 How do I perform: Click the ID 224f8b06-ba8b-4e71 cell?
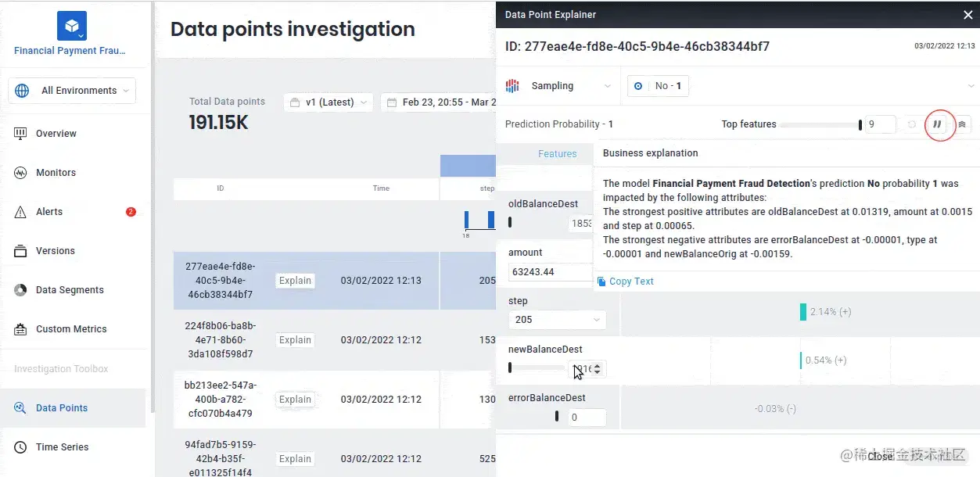(x=219, y=340)
